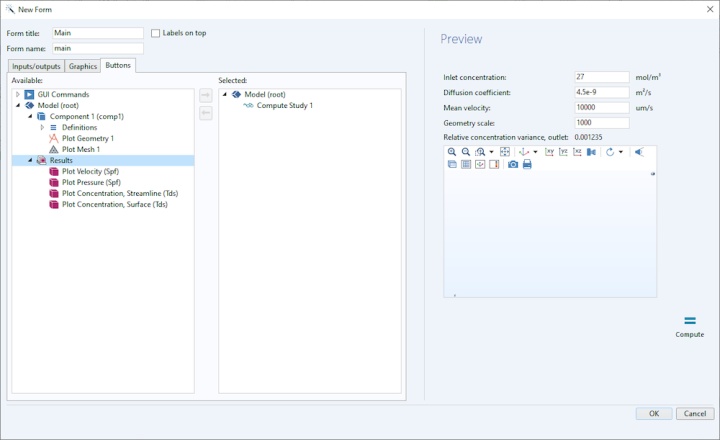This screenshot has width=720, height=440.
Task: Toggle the color legend display icon
Action: (x=494, y=164)
